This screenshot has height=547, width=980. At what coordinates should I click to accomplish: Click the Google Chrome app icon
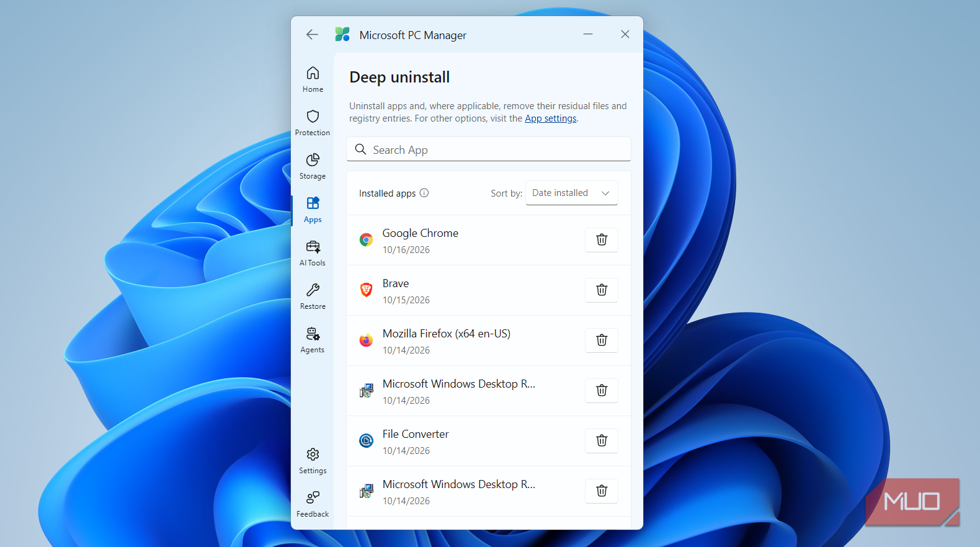tap(367, 240)
